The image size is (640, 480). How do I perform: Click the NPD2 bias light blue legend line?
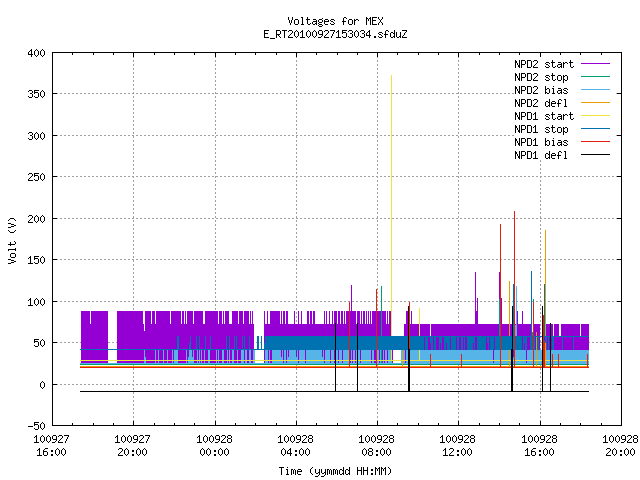tap(595, 90)
